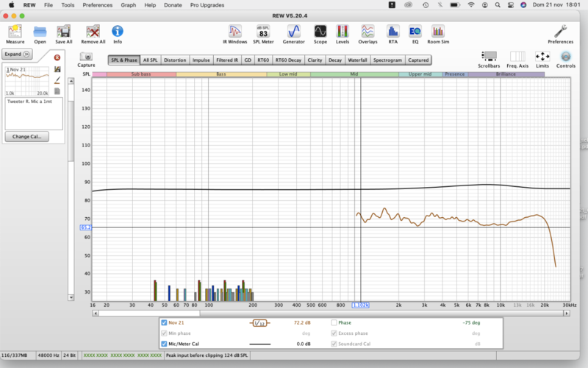Screen dimensions: 588x368
Task: Click the Change Cal.. button
Action: pyautogui.click(x=26, y=136)
